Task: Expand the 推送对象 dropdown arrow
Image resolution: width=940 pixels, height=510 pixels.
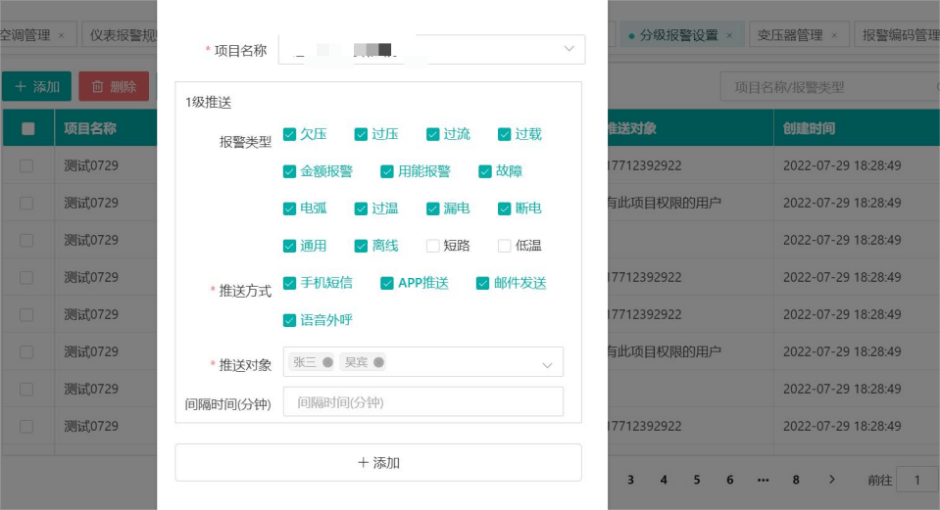Action: (x=547, y=365)
